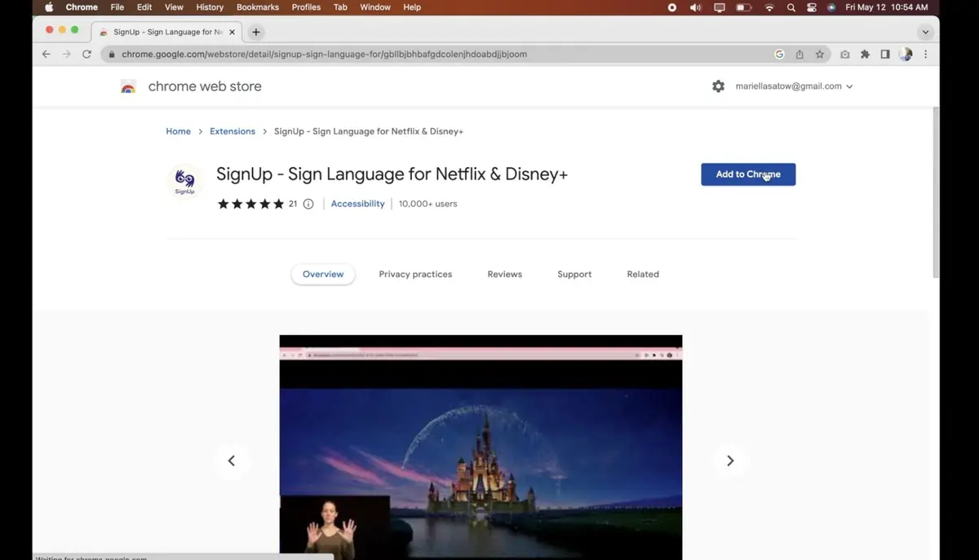Click the Chrome profile avatar
Image resolution: width=979 pixels, height=560 pixels.
pyautogui.click(x=906, y=55)
